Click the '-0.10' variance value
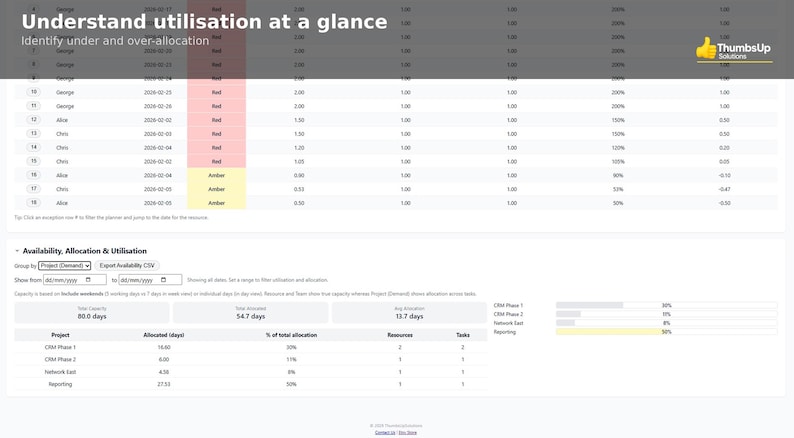The width and height of the screenshot is (794, 438). pyautogui.click(x=724, y=175)
